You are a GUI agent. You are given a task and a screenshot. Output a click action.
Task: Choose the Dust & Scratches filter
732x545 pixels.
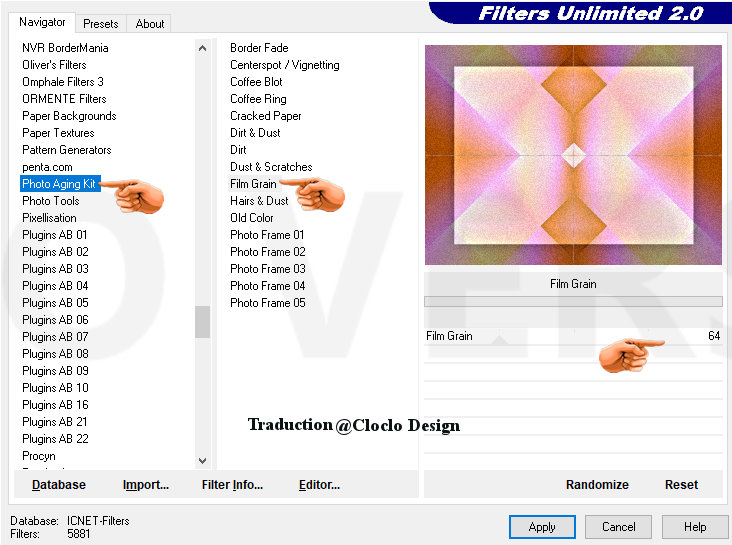(271, 167)
